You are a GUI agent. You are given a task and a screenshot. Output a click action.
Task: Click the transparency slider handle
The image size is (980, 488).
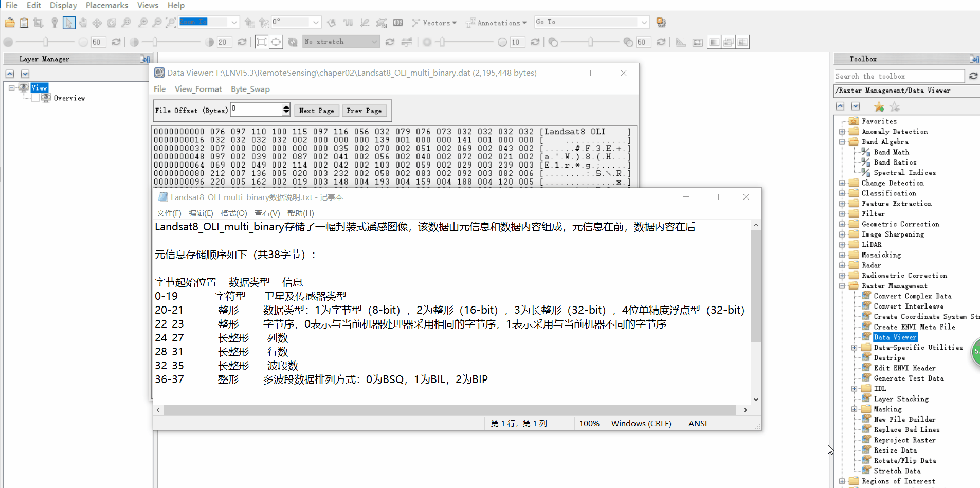tap(590, 42)
